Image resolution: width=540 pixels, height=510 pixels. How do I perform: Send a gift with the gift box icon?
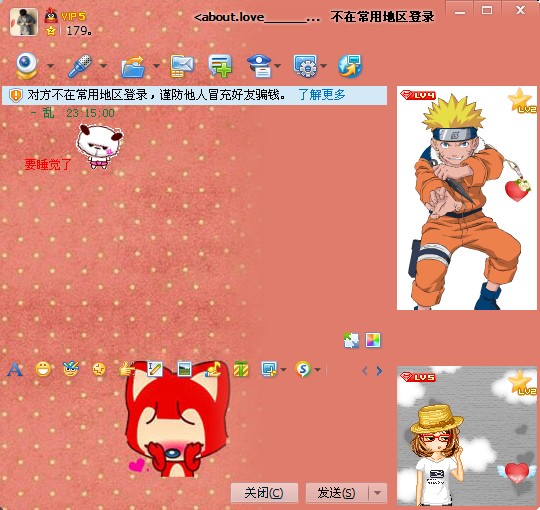241,369
